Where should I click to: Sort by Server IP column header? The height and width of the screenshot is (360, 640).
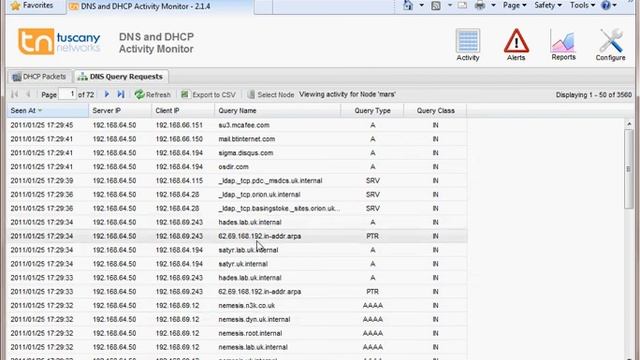120,111
